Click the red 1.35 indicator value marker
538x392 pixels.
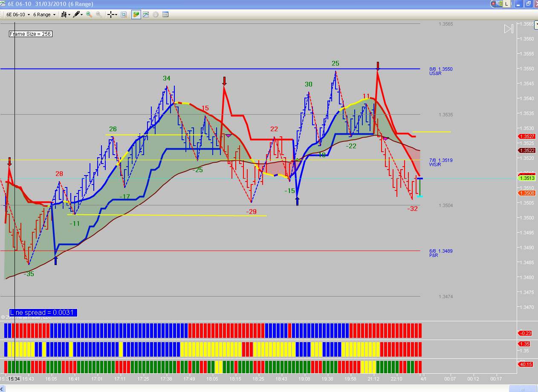(524, 344)
